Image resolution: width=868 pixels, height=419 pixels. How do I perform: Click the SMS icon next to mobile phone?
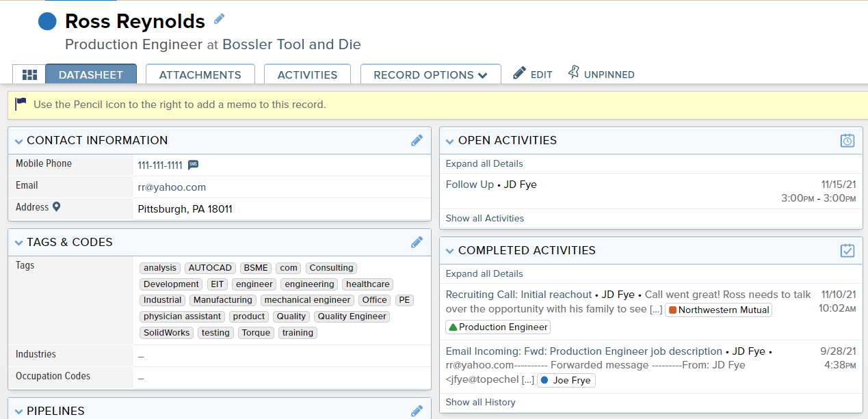(194, 165)
